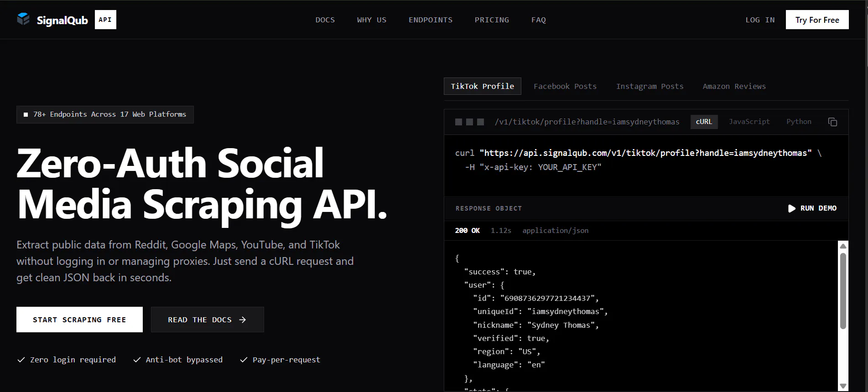Click the x-api-key header line
Screen dimensions: 868x392
point(533,167)
